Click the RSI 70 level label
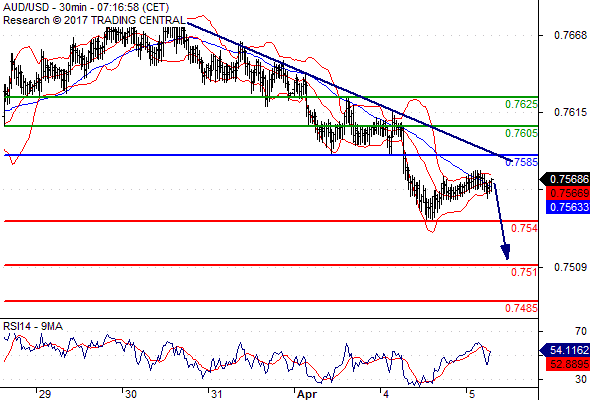The height and width of the screenshot is (400, 590). [581, 331]
